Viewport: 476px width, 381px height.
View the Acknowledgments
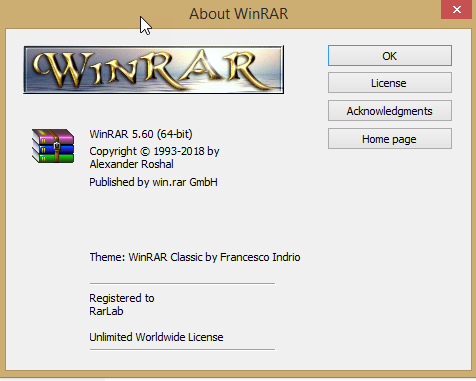[x=390, y=111]
